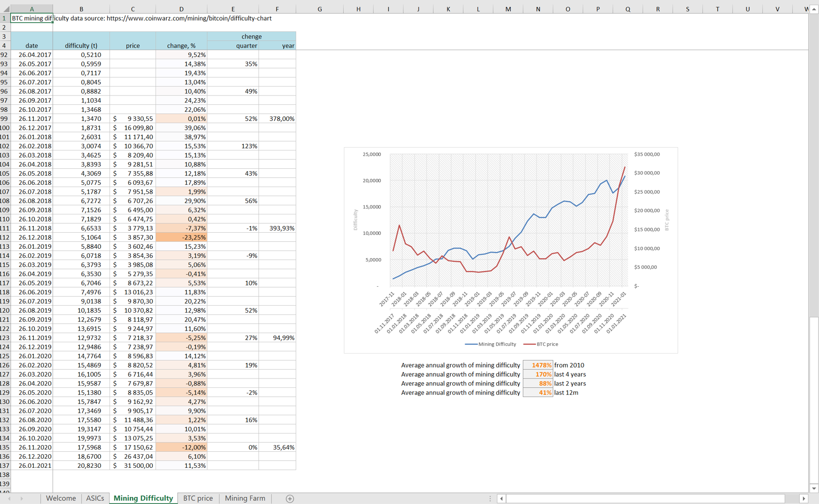Click the $35 000,00 axis label
Viewport: 819px width, 504px height.
click(x=647, y=154)
